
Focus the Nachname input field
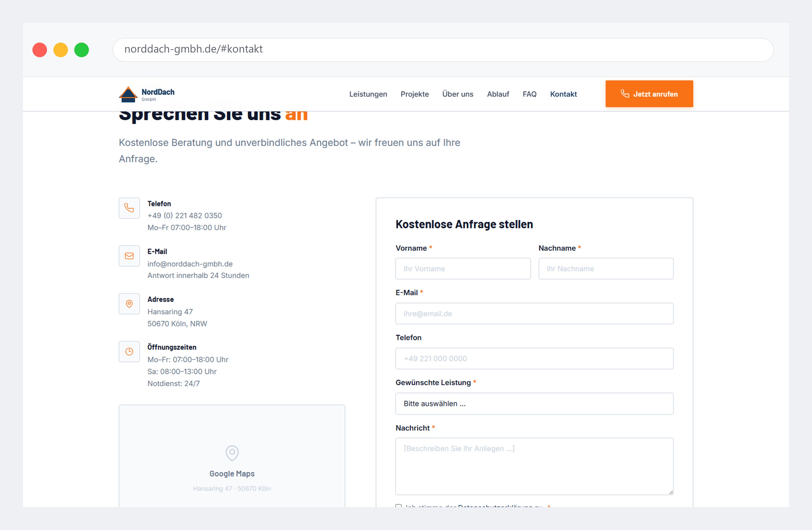[x=606, y=268]
